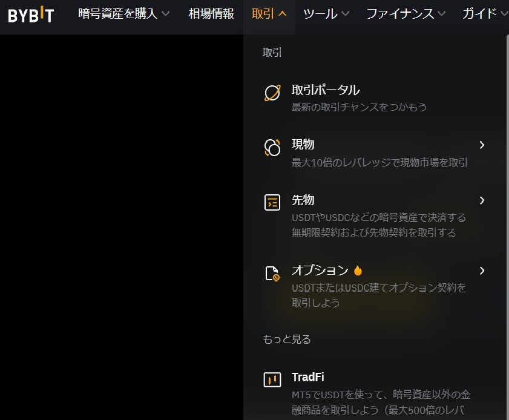Click the オプション document icon

[272, 274]
